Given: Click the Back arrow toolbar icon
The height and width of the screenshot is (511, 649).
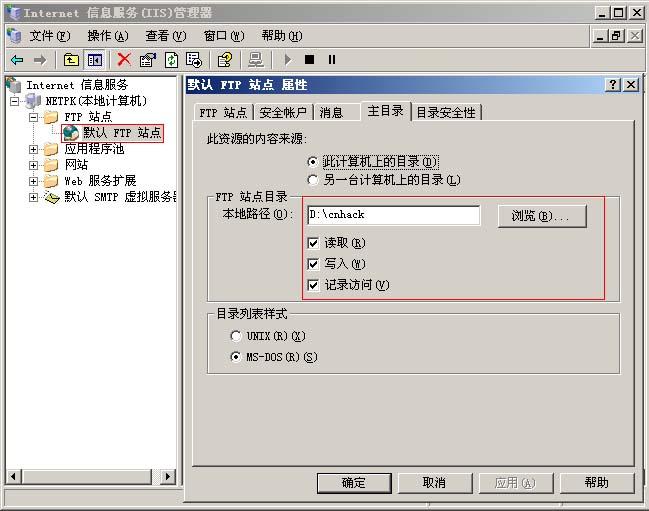Looking at the screenshot, I should click(17, 60).
